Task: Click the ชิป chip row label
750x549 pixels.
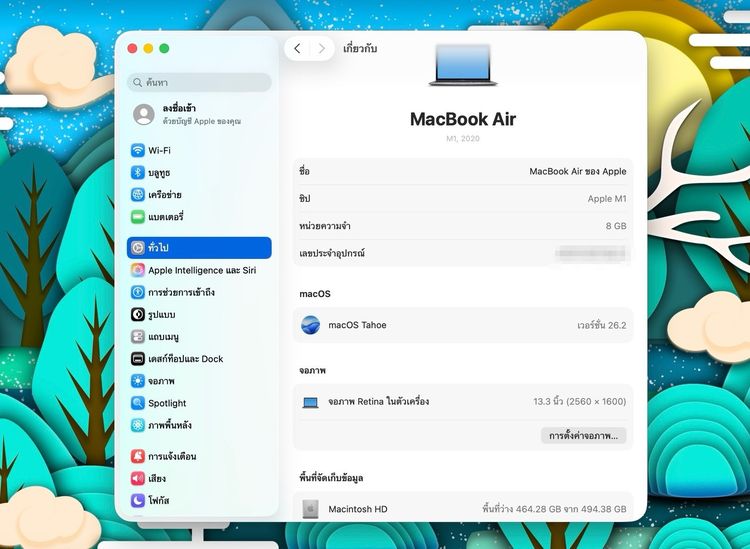Action: pos(305,198)
